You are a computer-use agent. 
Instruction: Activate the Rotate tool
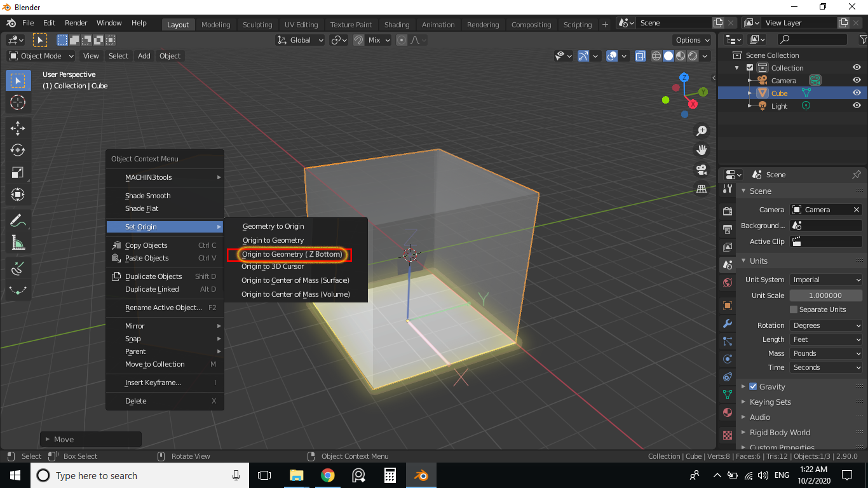click(x=18, y=150)
